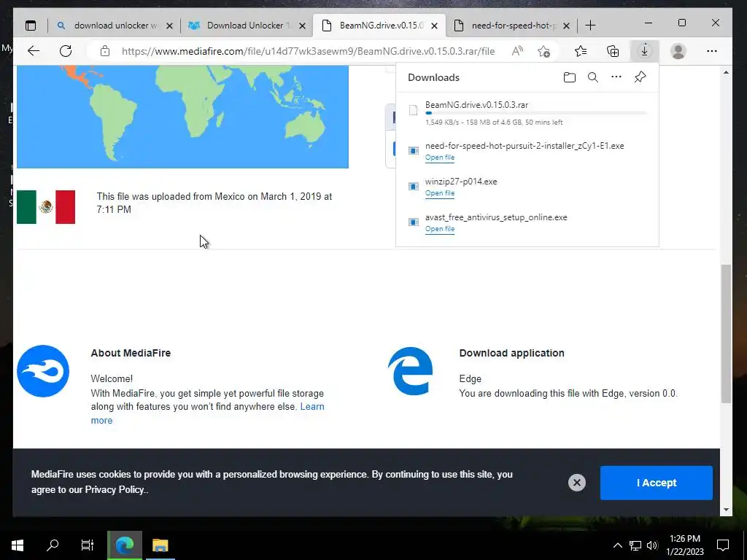Search downloads with magnifier icon
Screen dimensions: 747x560
point(592,77)
